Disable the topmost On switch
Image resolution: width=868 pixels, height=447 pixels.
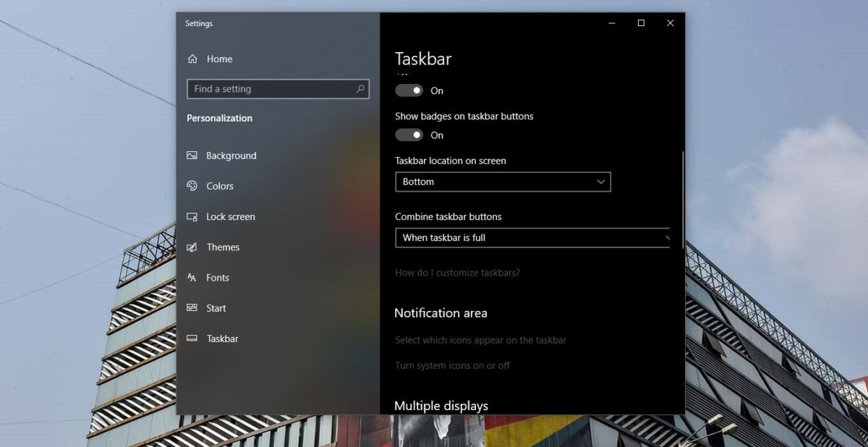[409, 90]
